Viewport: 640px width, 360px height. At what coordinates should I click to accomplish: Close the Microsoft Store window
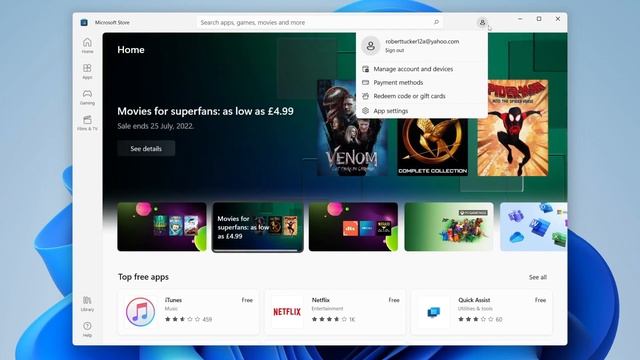(558, 19)
